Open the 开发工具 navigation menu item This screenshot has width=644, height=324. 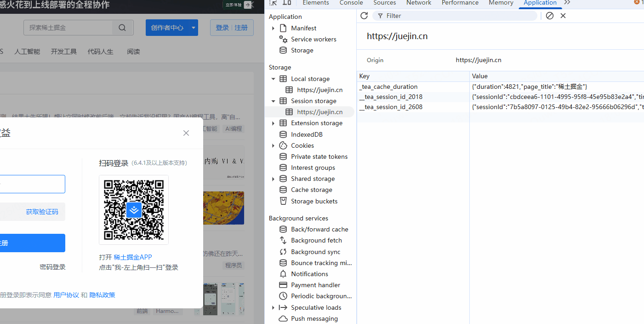[x=63, y=51]
